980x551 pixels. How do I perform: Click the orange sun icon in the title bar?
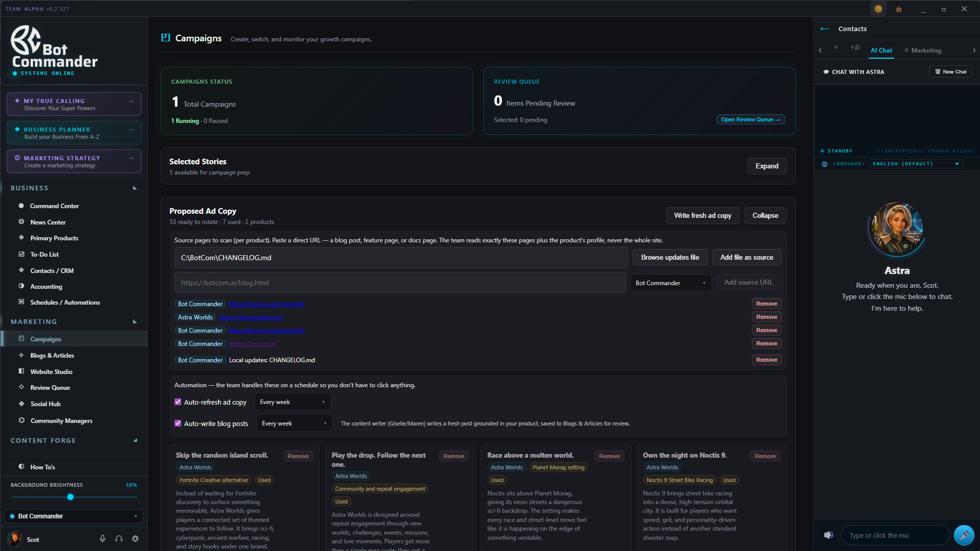pos(878,9)
